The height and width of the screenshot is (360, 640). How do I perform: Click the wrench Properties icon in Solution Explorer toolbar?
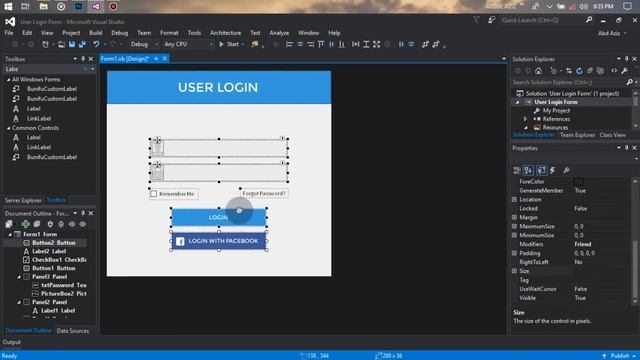[624, 71]
